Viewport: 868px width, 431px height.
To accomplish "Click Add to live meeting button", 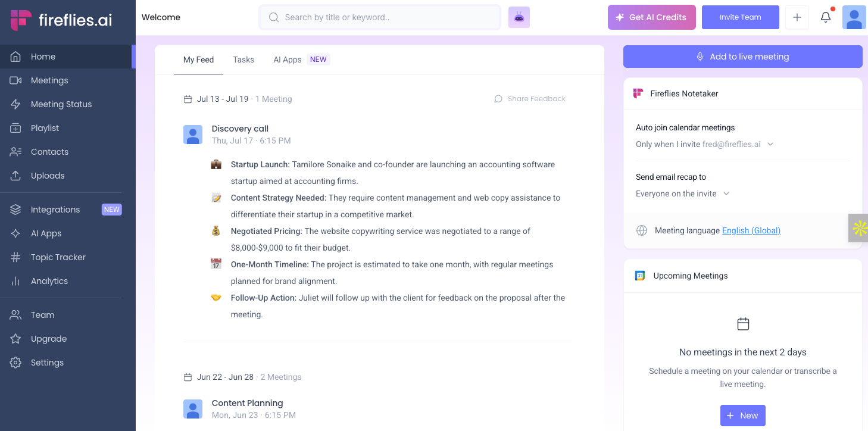I will (743, 57).
